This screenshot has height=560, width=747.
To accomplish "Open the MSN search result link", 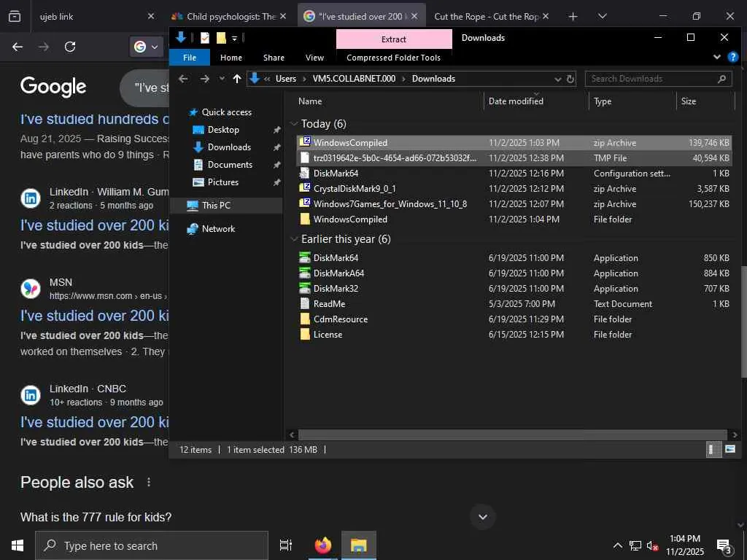I will point(94,316).
